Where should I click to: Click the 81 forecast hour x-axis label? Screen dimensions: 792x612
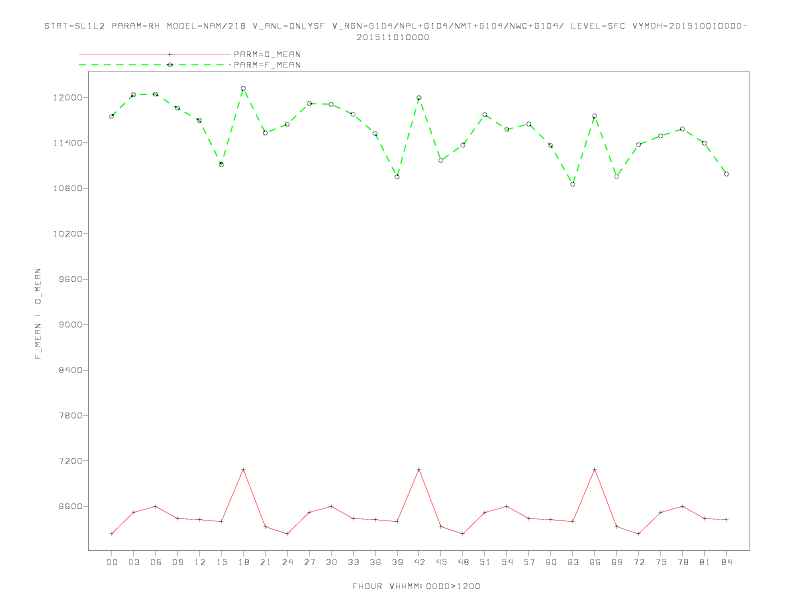[x=705, y=562]
